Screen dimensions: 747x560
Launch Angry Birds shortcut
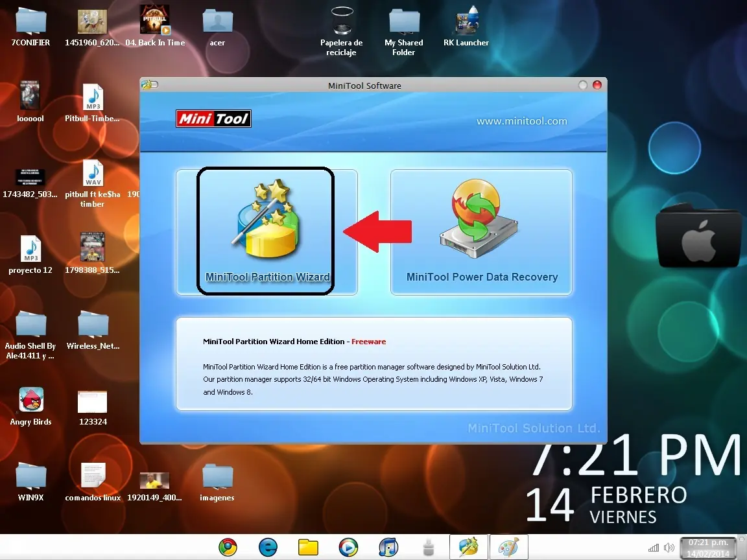point(31,406)
